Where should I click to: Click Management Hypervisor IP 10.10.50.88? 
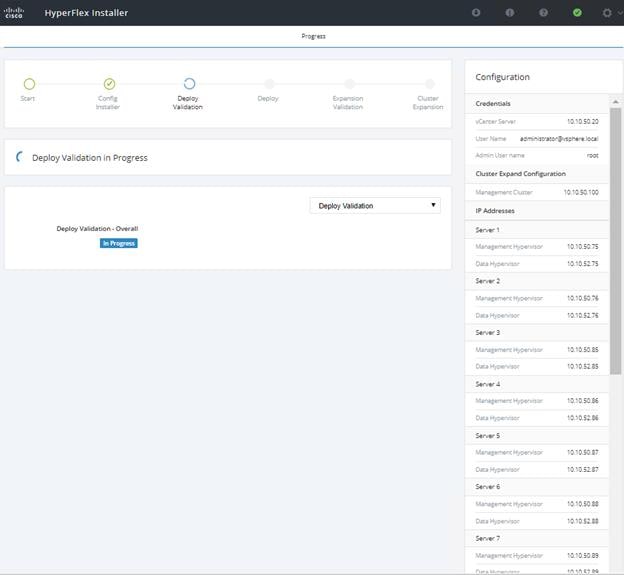point(583,504)
